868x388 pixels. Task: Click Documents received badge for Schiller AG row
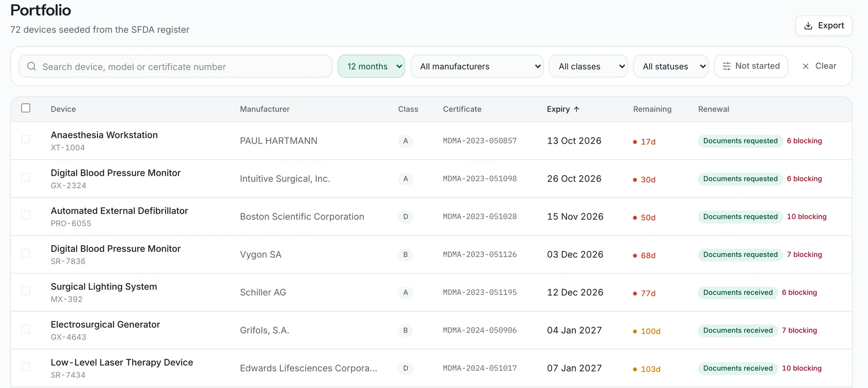(x=738, y=292)
